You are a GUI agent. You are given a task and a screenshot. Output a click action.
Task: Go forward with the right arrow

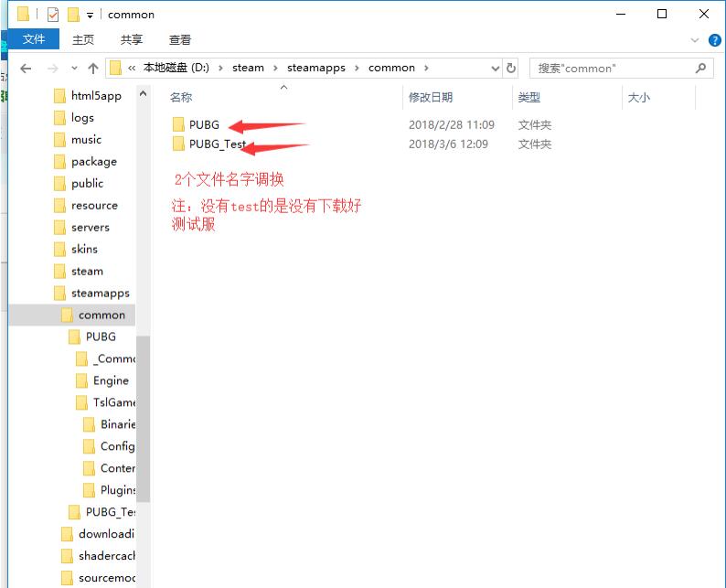coord(53,69)
